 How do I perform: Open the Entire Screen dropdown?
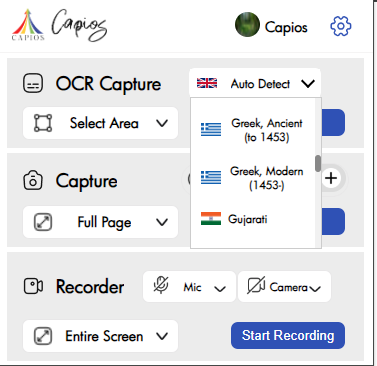(x=100, y=336)
